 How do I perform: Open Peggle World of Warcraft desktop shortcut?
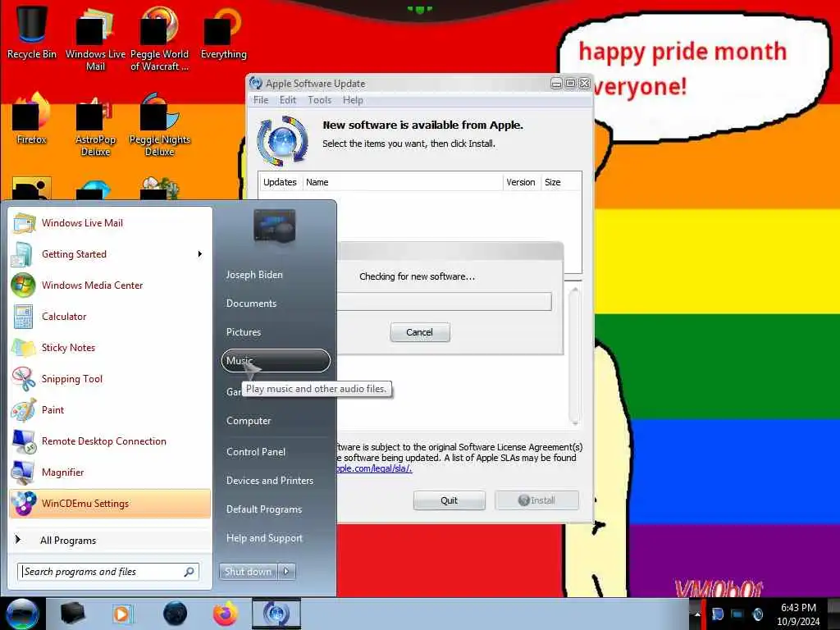coord(159,39)
